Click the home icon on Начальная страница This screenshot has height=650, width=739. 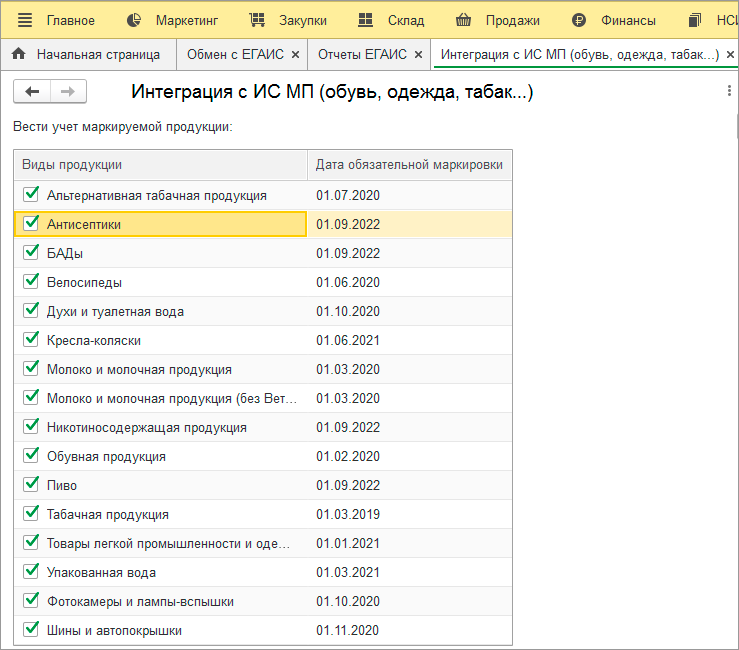point(18,54)
